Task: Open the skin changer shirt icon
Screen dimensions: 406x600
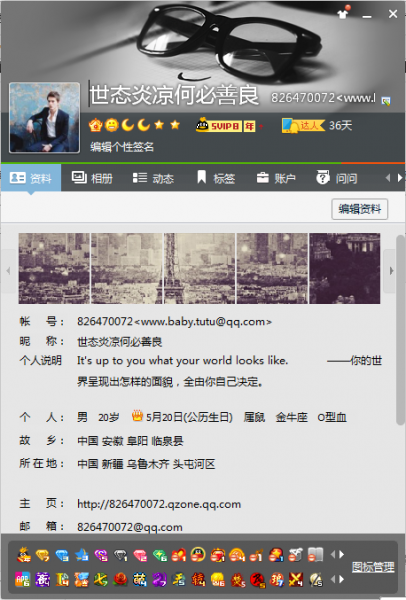Action: point(342,14)
